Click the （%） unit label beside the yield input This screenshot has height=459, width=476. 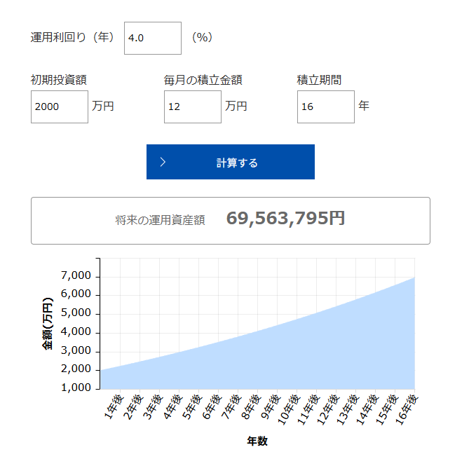click(x=202, y=38)
